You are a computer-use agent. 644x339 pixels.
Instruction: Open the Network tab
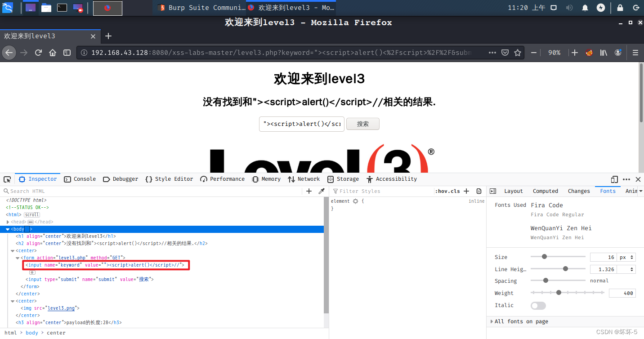pyautogui.click(x=304, y=179)
